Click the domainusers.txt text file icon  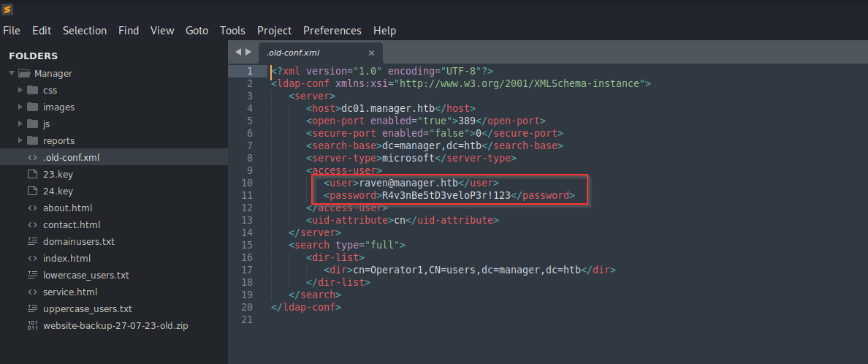coord(32,242)
